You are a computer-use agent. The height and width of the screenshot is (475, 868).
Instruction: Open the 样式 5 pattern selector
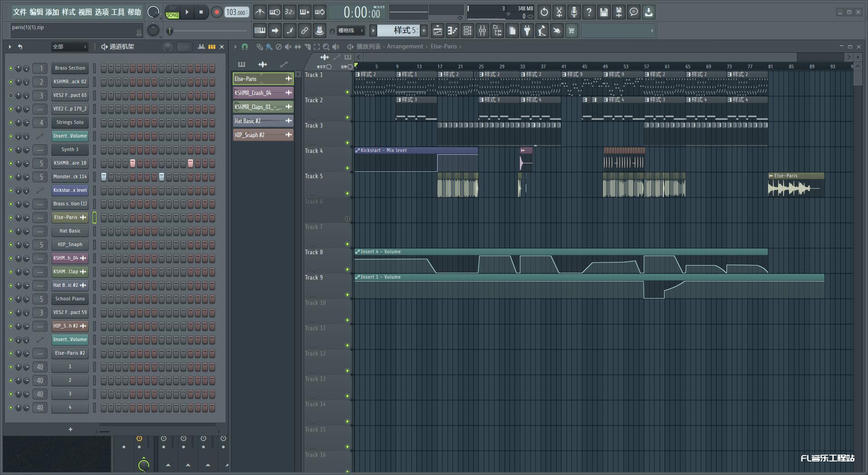[398, 30]
